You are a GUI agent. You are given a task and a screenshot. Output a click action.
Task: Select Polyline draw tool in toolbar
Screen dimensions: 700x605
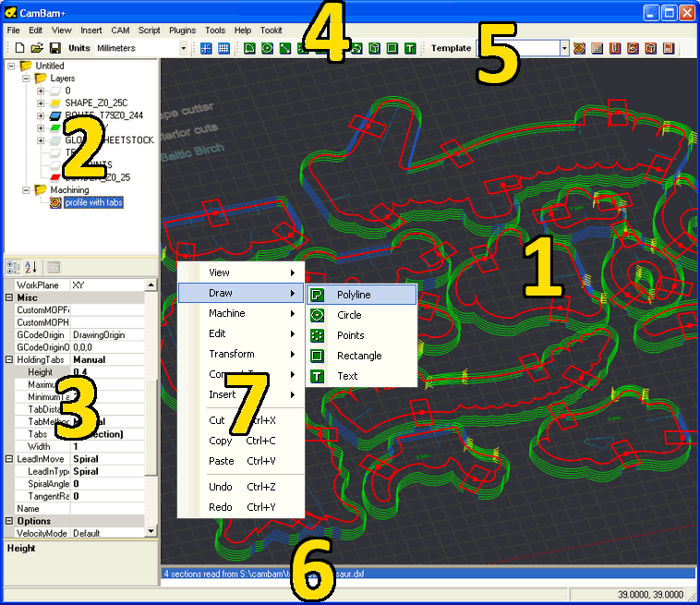click(249, 48)
